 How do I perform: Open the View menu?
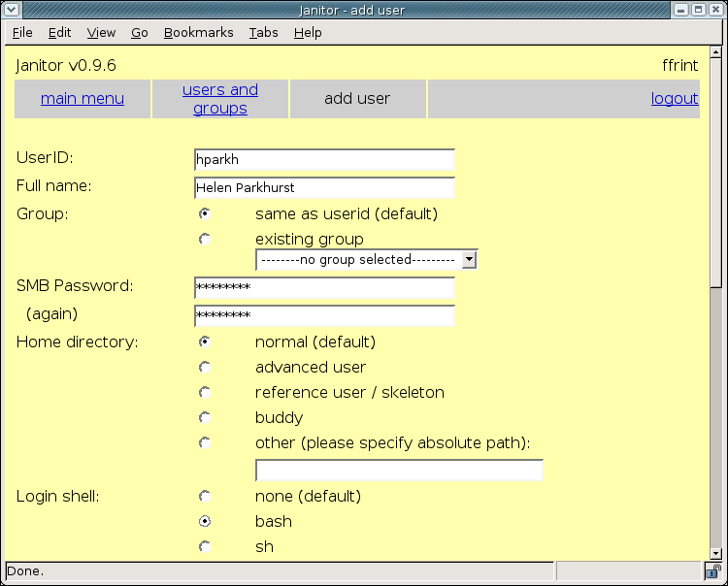click(x=101, y=32)
